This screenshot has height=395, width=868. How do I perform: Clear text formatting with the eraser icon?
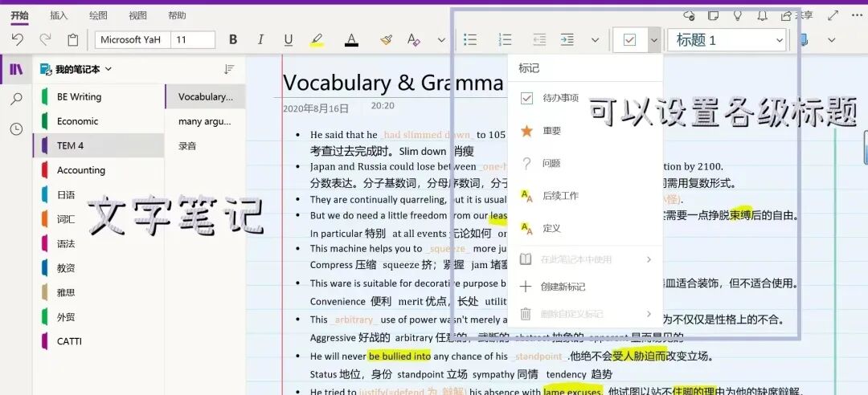click(414, 40)
